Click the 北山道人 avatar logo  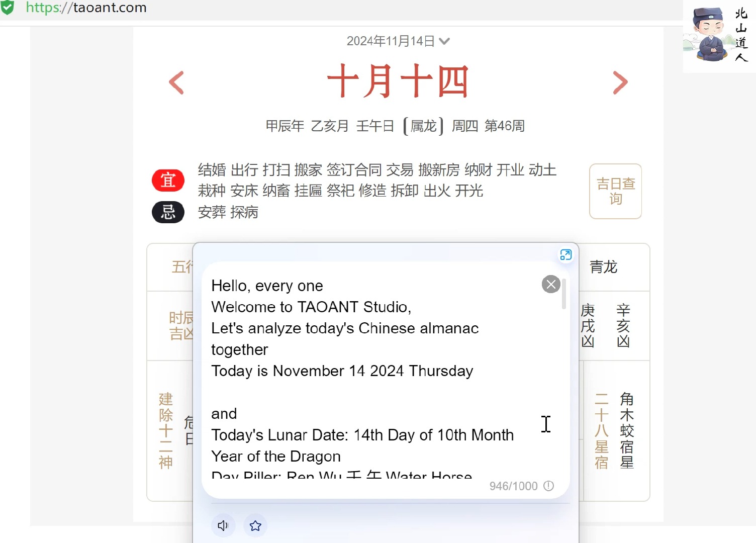coord(719,35)
